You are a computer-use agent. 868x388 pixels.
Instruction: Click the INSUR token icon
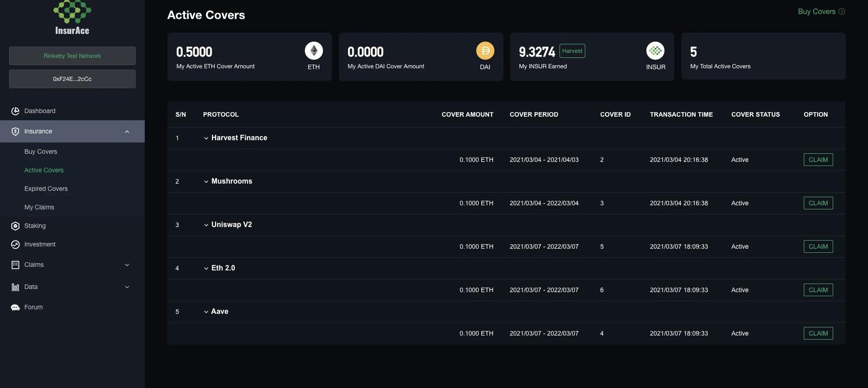click(655, 51)
